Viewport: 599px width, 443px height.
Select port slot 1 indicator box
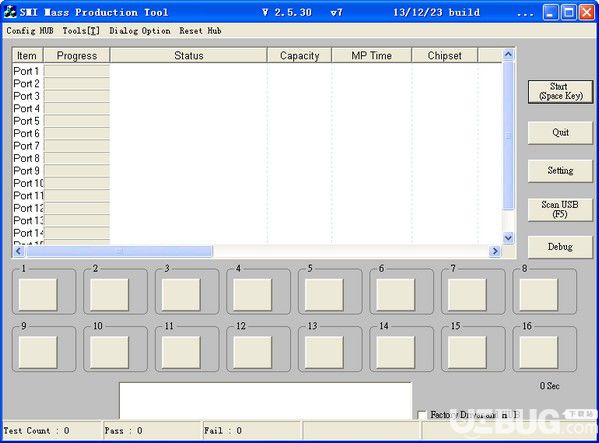click(38, 294)
